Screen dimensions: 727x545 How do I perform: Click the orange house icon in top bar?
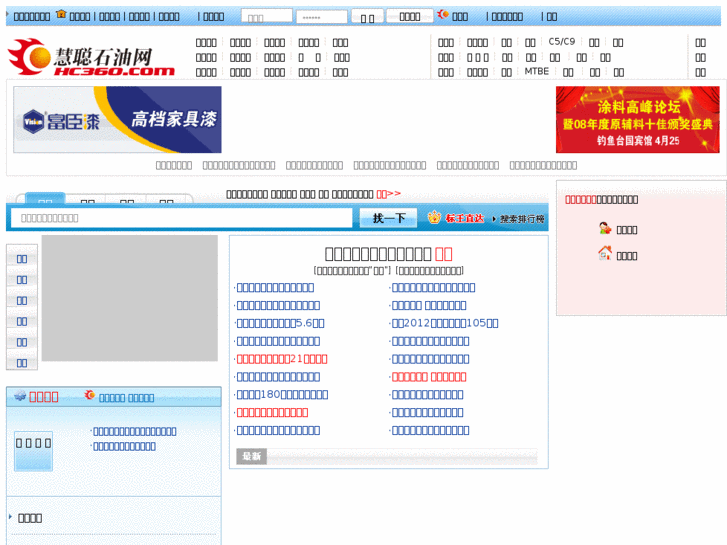[61, 14]
